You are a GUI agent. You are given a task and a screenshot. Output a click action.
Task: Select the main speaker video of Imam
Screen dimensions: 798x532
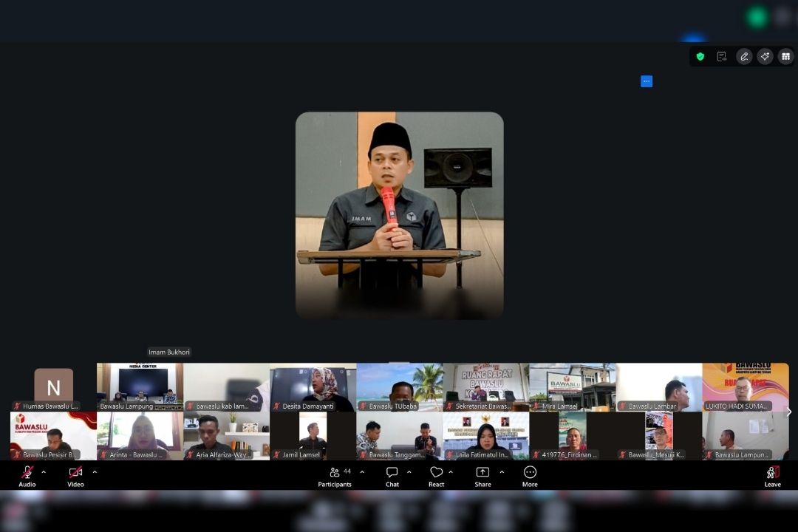coord(400,215)
